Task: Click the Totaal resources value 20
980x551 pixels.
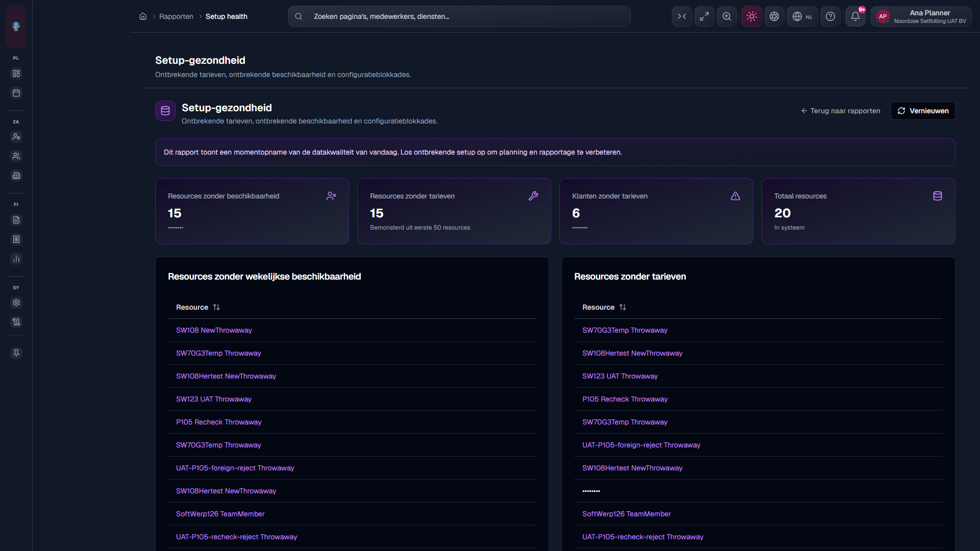Action: [782, 213]
